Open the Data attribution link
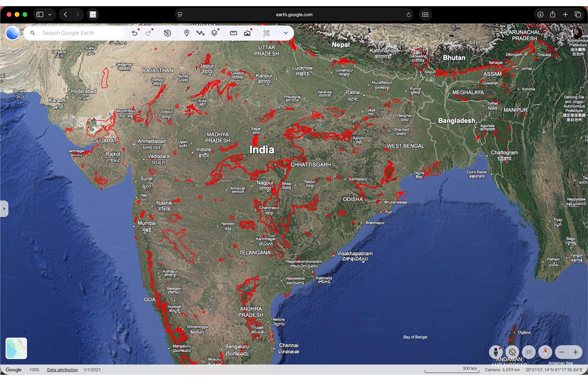 coord(62,370)
